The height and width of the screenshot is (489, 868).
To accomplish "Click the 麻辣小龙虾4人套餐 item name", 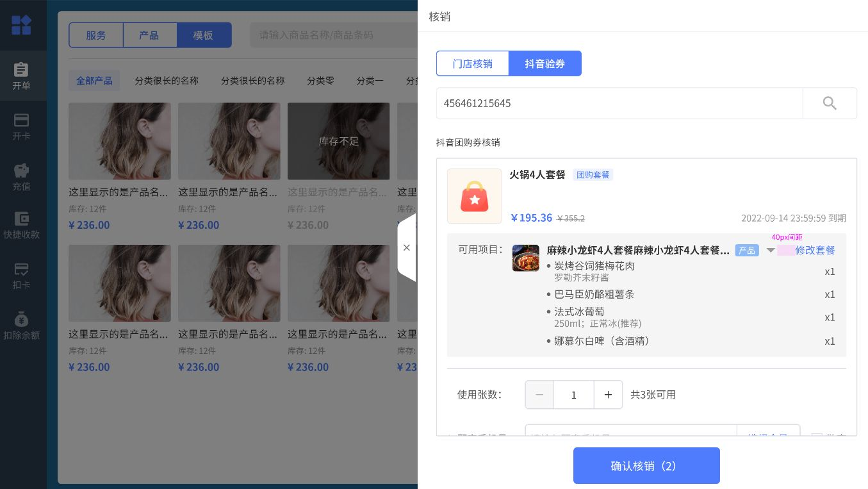I will click(x=638, y=251).
